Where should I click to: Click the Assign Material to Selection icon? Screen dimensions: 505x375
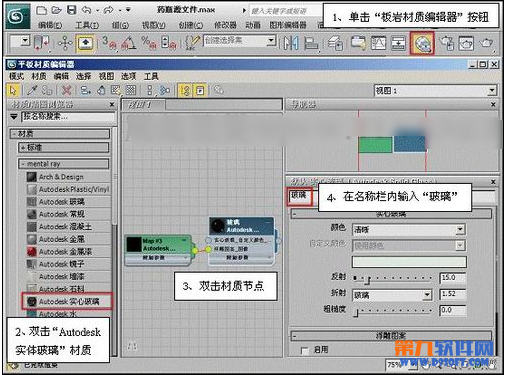[47, 90]
